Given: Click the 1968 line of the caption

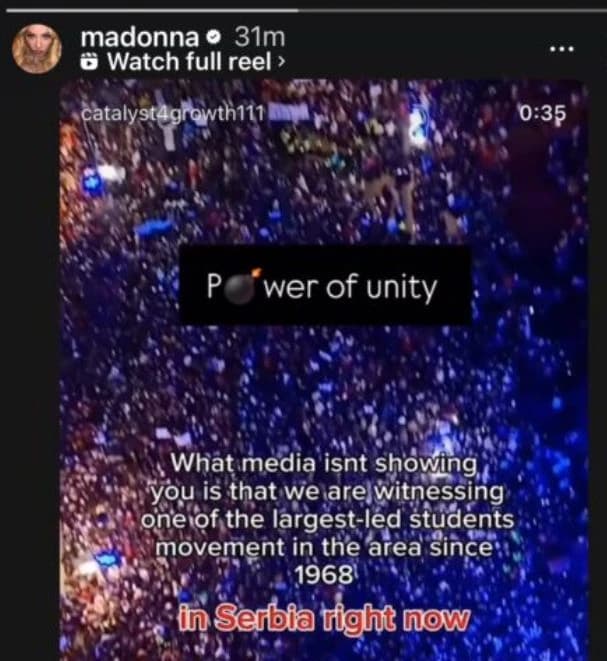Looking at the screenshot, I should 324,574.
